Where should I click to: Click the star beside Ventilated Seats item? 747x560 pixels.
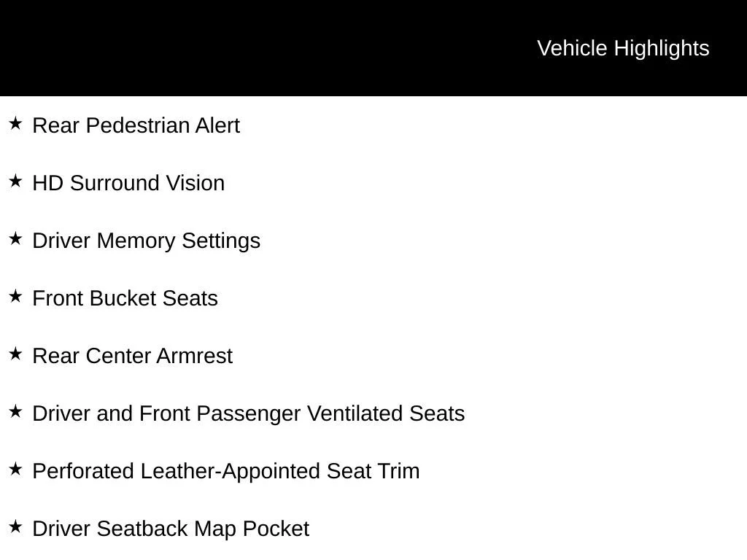pos(15,411)
